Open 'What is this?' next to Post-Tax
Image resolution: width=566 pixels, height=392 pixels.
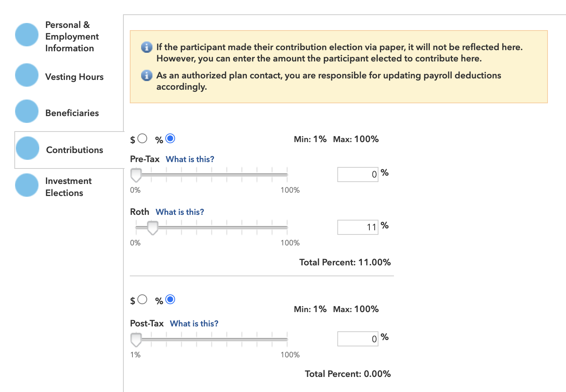pyautogui.click(x=194, y=323)
